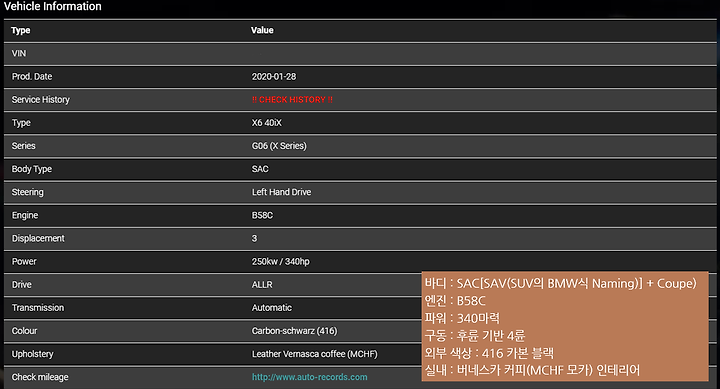Click the Value column header
Image resolution: width=720 pixels, height=389 pixels.
click(x=262, y=30)
